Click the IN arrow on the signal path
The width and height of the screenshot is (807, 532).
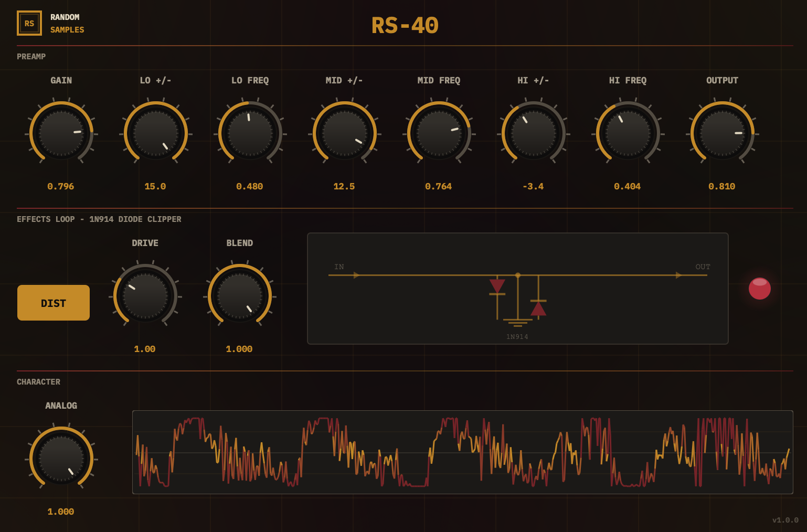tap(356, 274)
